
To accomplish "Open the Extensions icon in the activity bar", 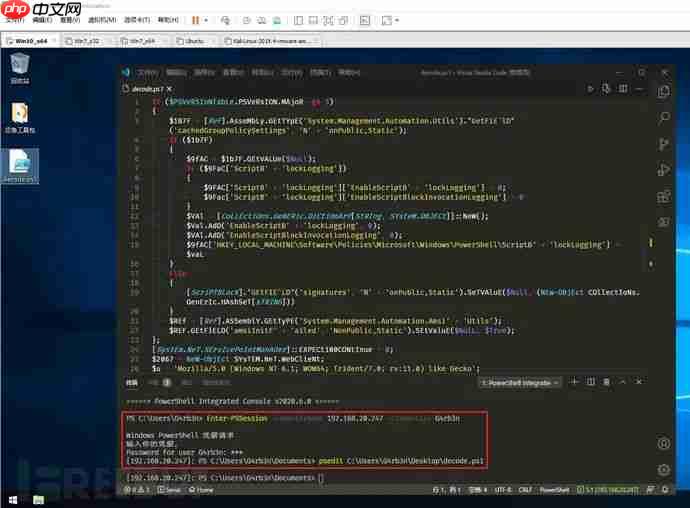I will click(x=664, y=196).
